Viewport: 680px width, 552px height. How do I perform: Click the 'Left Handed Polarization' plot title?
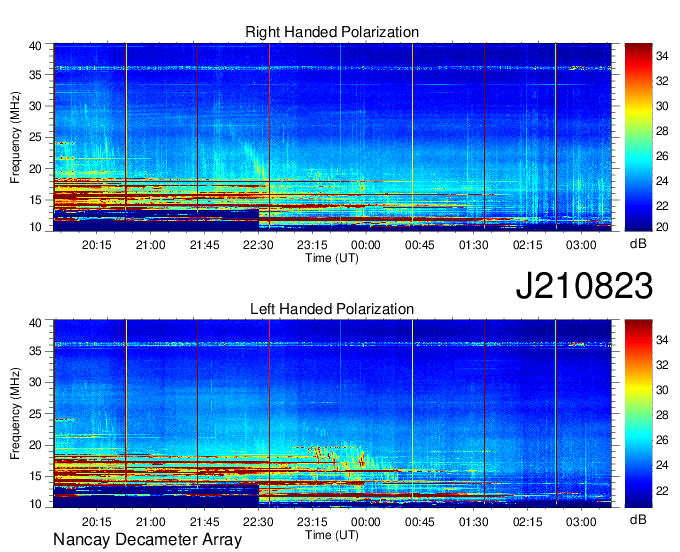pyautogui.click(x=332, y=309)
